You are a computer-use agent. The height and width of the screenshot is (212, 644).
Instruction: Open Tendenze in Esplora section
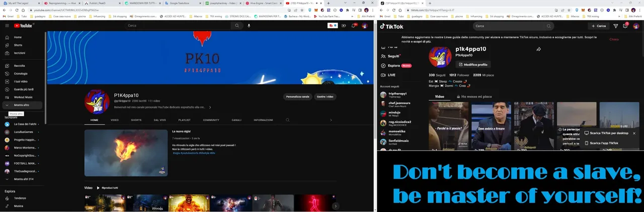(x=23, y=198)
